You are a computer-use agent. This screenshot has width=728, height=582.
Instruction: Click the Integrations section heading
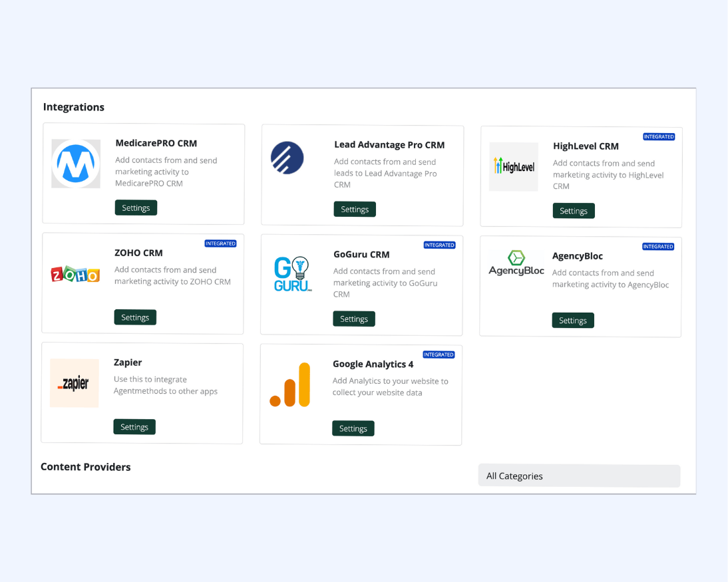[74, 107]
